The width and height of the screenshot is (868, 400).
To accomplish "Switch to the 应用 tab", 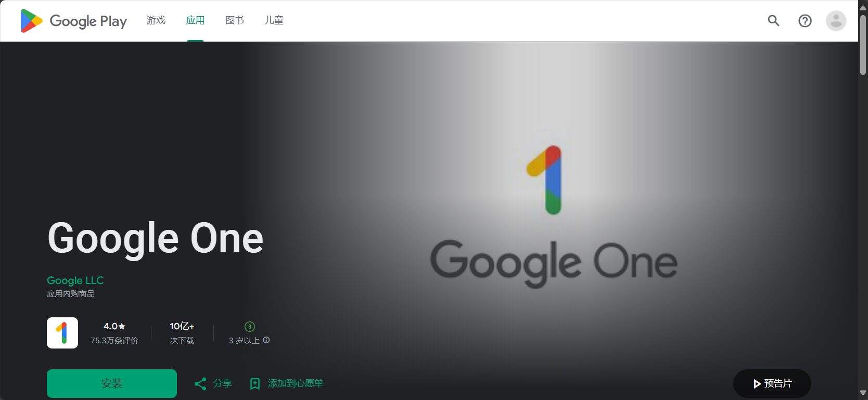I will 195,20.
